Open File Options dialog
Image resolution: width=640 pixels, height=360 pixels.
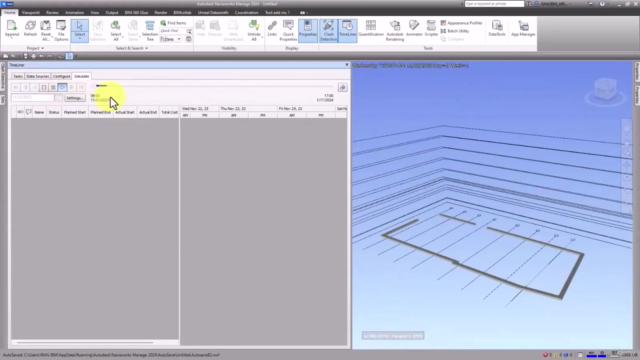coord(61,30)
